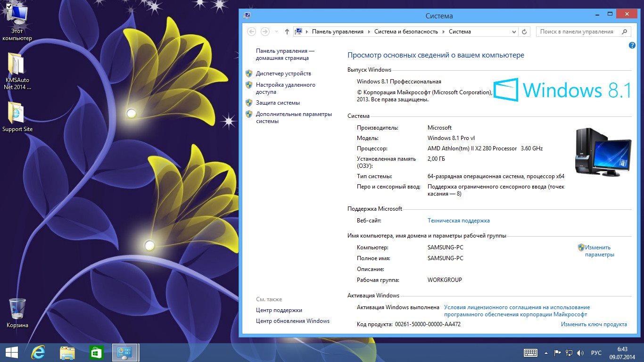
Task: Switch input language via РУС indicator
Action: 596,353
